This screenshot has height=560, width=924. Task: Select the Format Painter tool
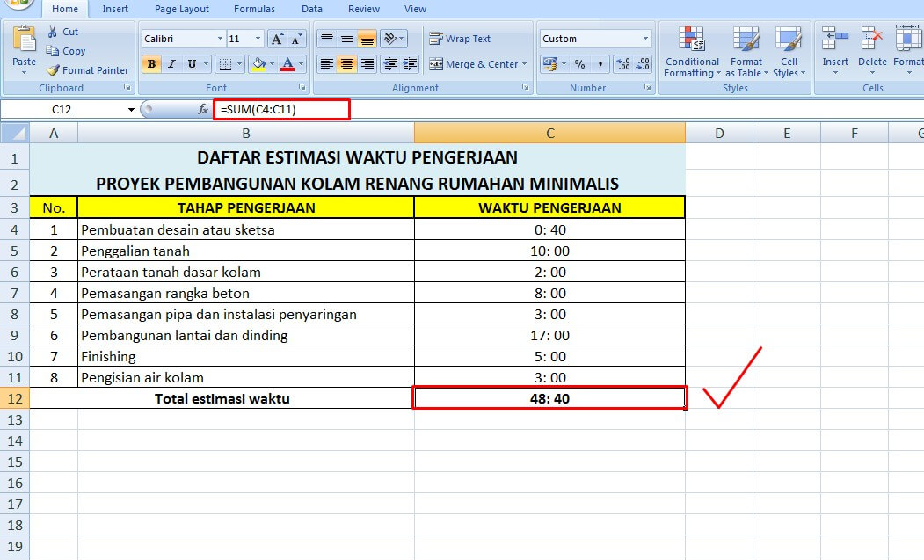(x=87, y=70)
